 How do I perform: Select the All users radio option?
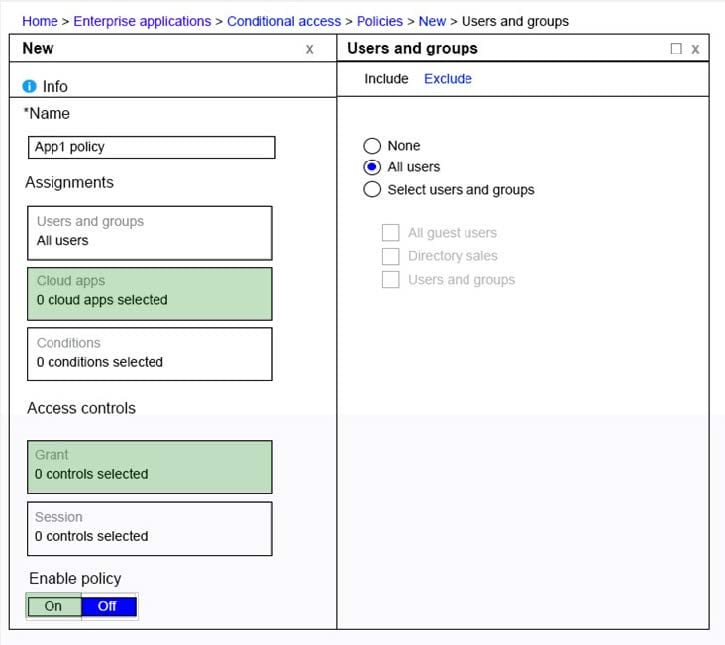point(372,167)
